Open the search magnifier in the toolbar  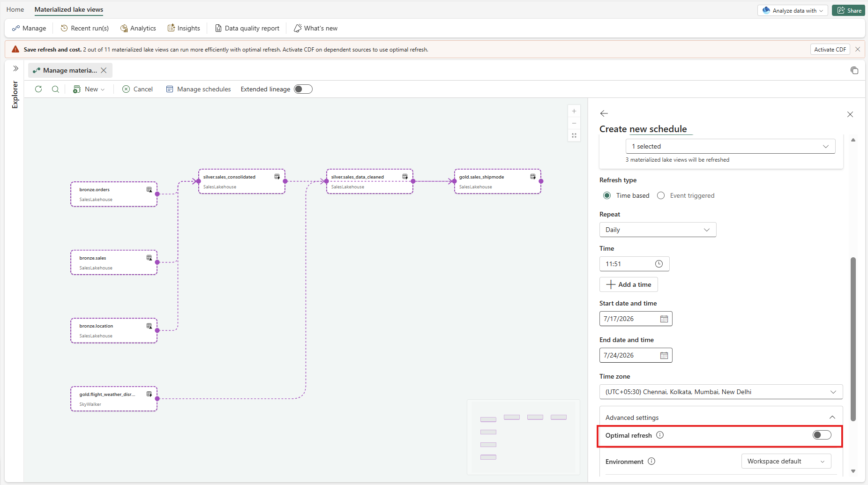[x=55, y=89]
